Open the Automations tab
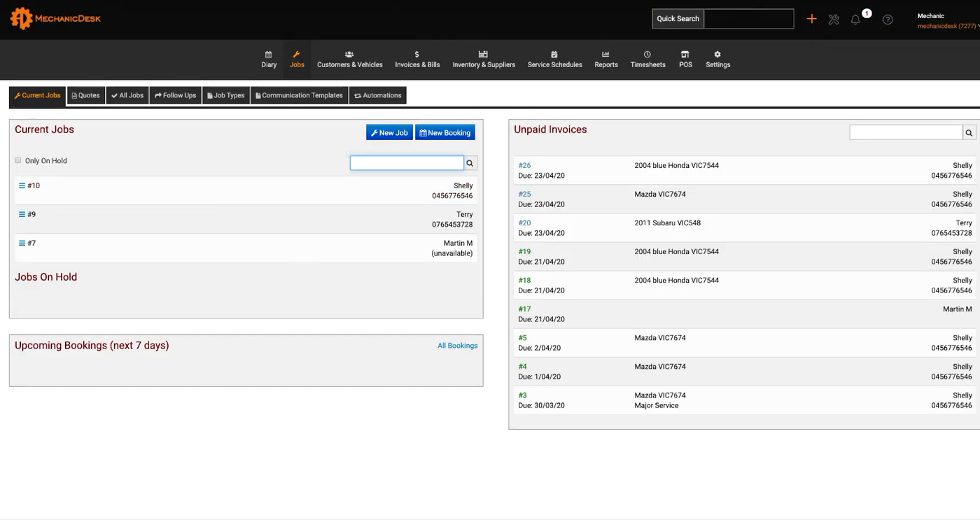The height and width of the screenshot is (520, 980). 378,96
